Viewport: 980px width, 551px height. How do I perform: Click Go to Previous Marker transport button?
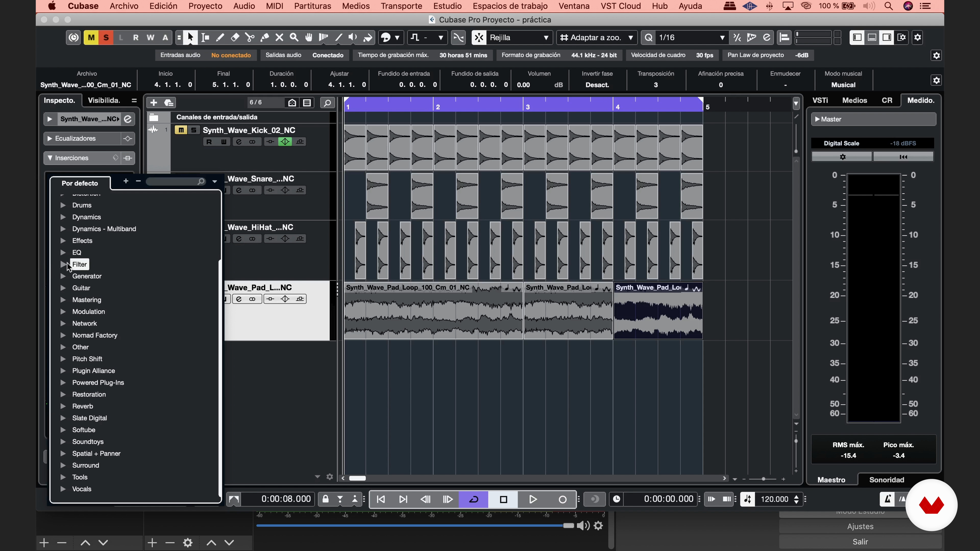(381, 499)
